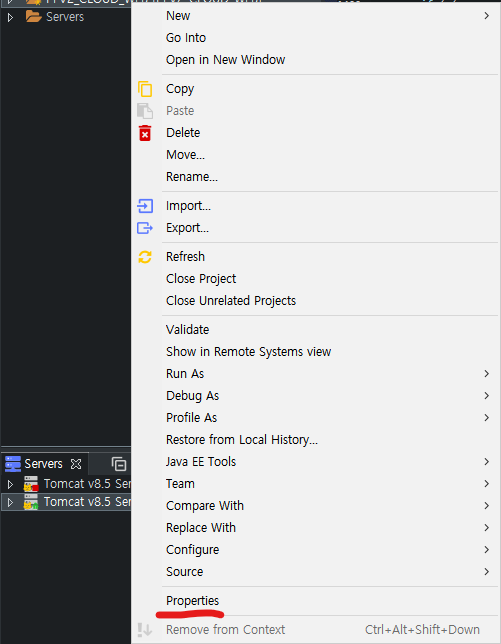The width and height of the screenshot is (501, 644).
Task: Open the Replace With submenu arrow
Action: (x=487, y=528)
